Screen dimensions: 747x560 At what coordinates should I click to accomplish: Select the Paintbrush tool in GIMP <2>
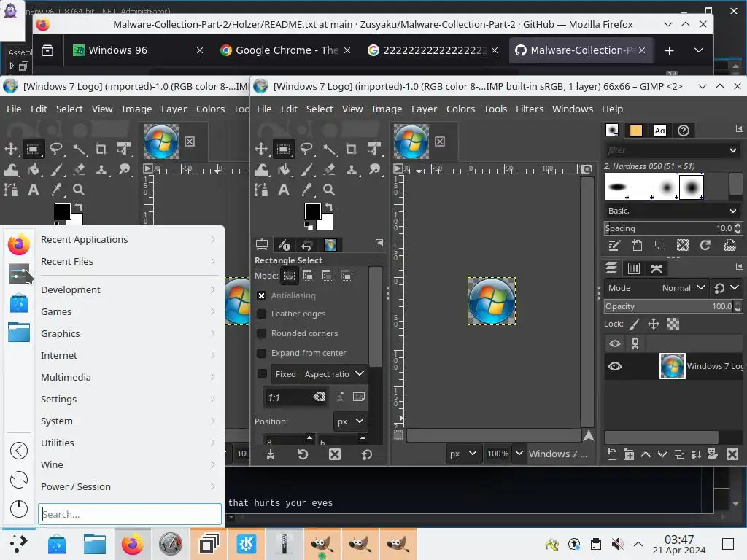[306, 169]
